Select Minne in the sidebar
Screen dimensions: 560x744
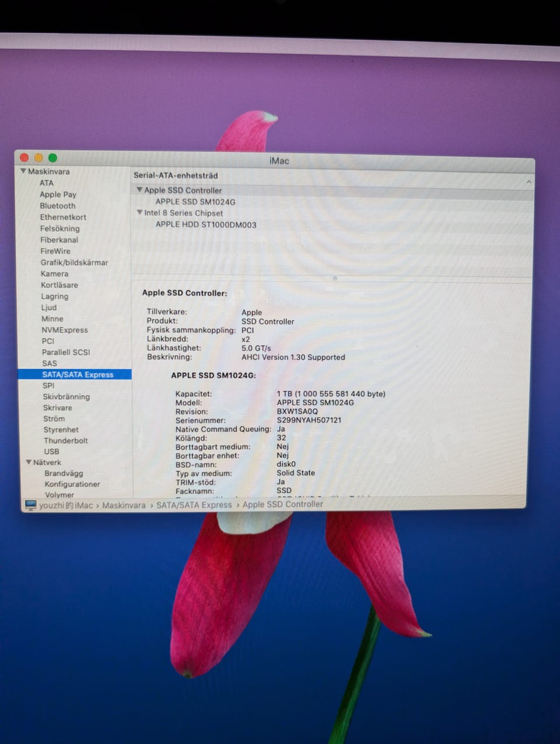point(52,319)
